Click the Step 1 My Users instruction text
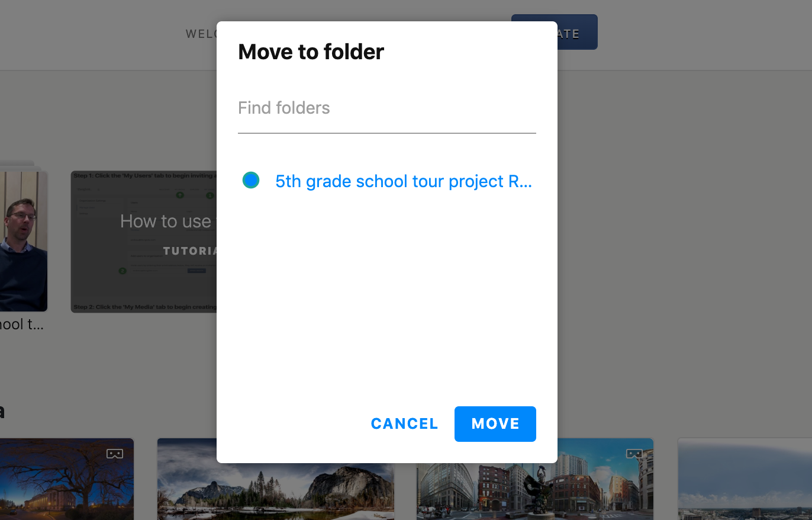812x520 pixels. (x=144, y=176)
